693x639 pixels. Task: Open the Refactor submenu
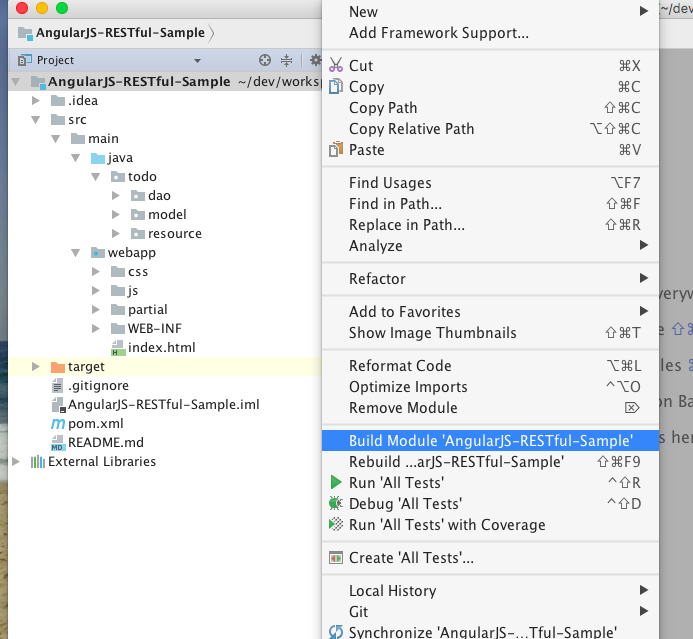pyautogui.click(x=490, y=278)
